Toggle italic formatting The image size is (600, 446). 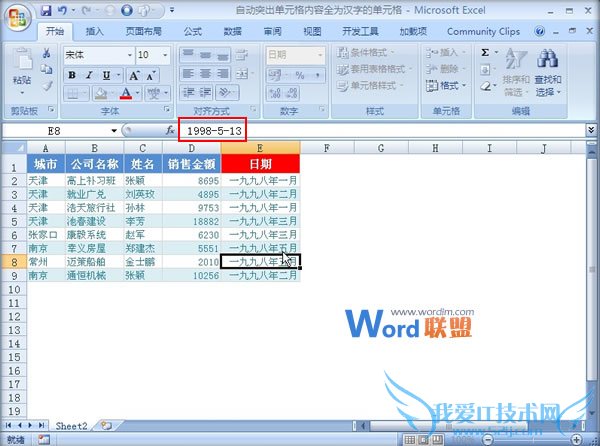click(89, 75)
